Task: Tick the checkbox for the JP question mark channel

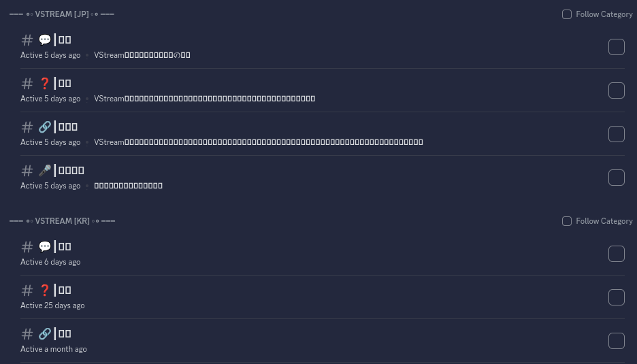Action: [x=616, y=90]
